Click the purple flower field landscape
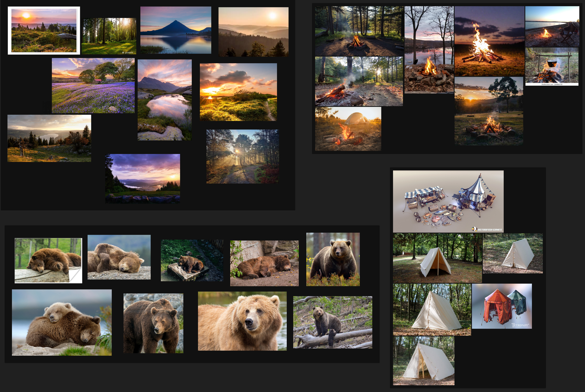Viewport: 585px width, 392px height. pos(93,86)
